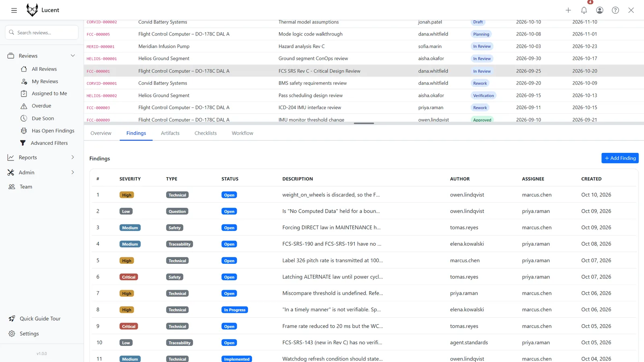The height and width of the screenshot is (362, 644).
Task: Open the hamburger menu icon
Action: click(14, 10)
